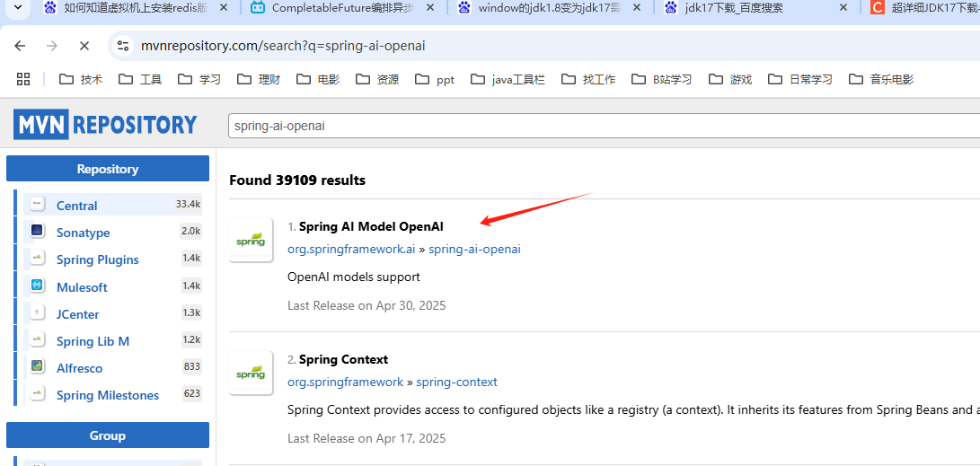Image resolution: width=980 pixels, height=466 pixels.
Task: Filter by Spring Plugins repository
Action: (x=98, y=259)
